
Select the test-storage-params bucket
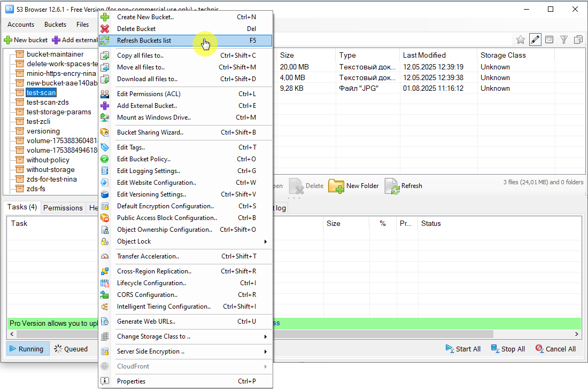click(59, 112)
